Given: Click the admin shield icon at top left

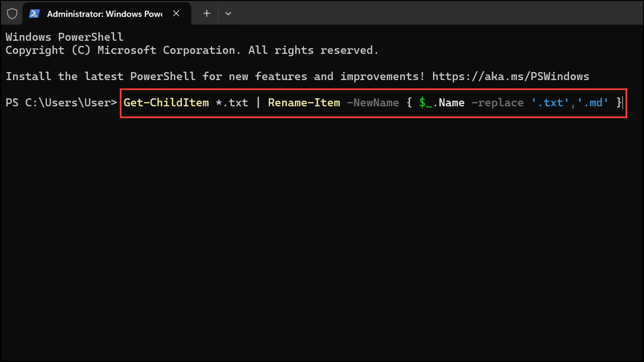Looking at the screenshot, I should (x=12, y=13).
